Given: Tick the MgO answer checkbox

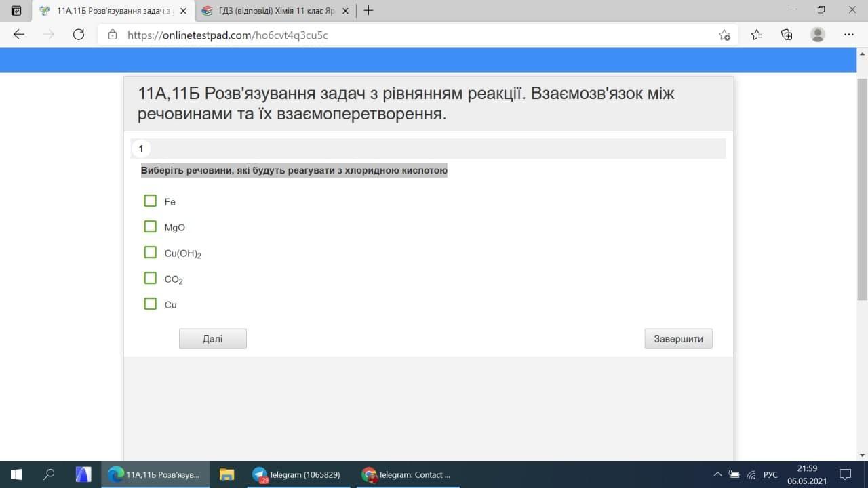Looking at the screenshot, I should (151, 226).
